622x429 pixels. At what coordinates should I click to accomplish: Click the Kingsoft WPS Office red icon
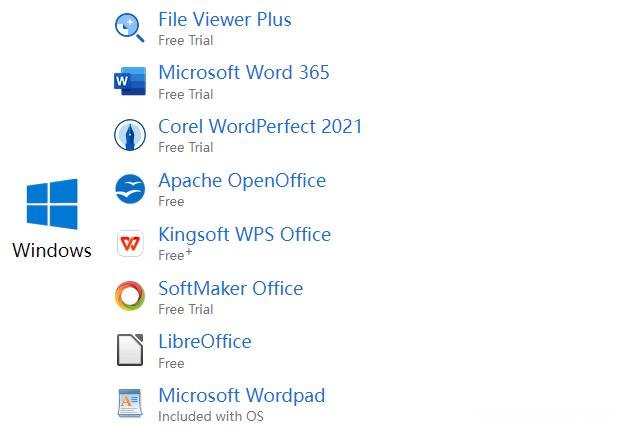pyautogui.click(x=130, y=243)
